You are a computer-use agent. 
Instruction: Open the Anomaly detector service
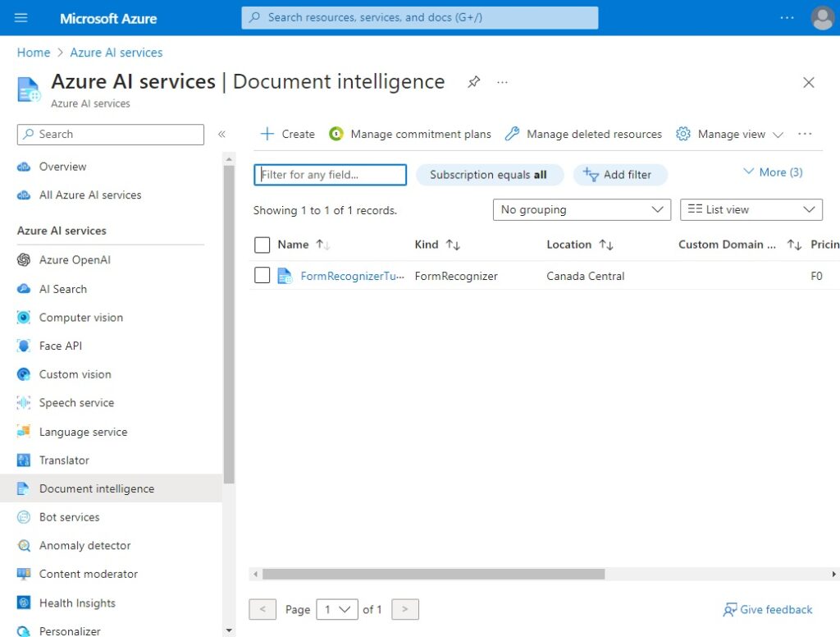click(84, 545)
